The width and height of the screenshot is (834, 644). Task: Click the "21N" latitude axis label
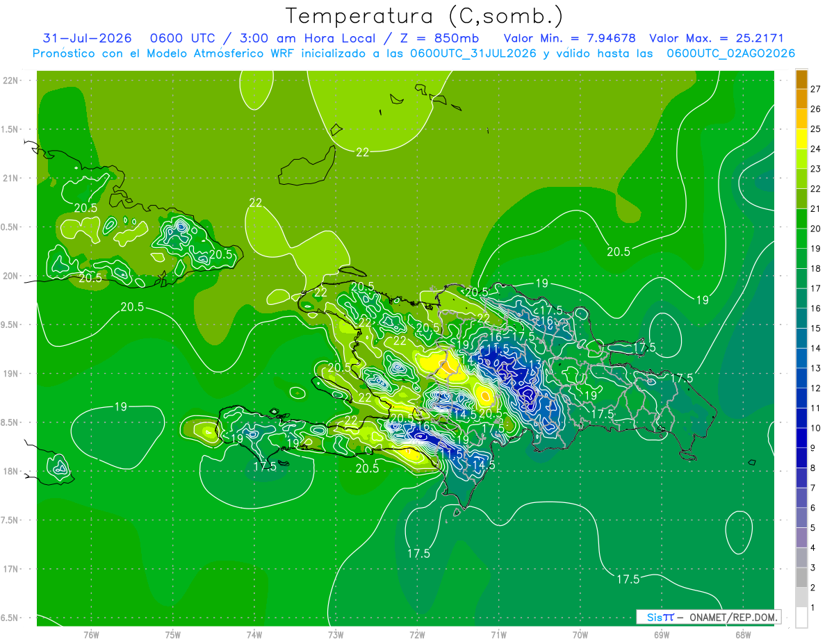[10, 178]
